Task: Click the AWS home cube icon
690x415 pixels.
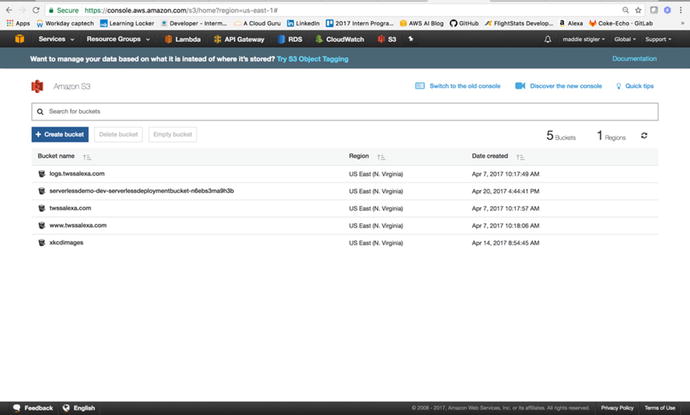Action: coord(17,39)
